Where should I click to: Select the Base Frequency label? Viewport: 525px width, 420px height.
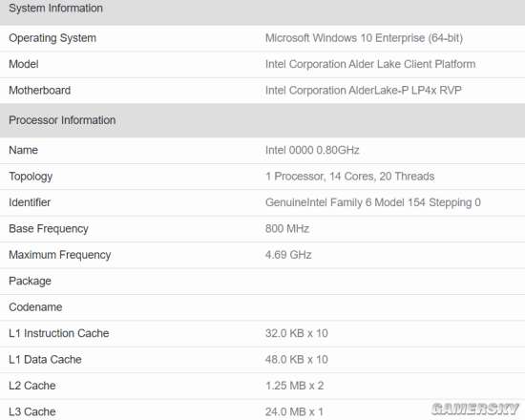point(49,229)
